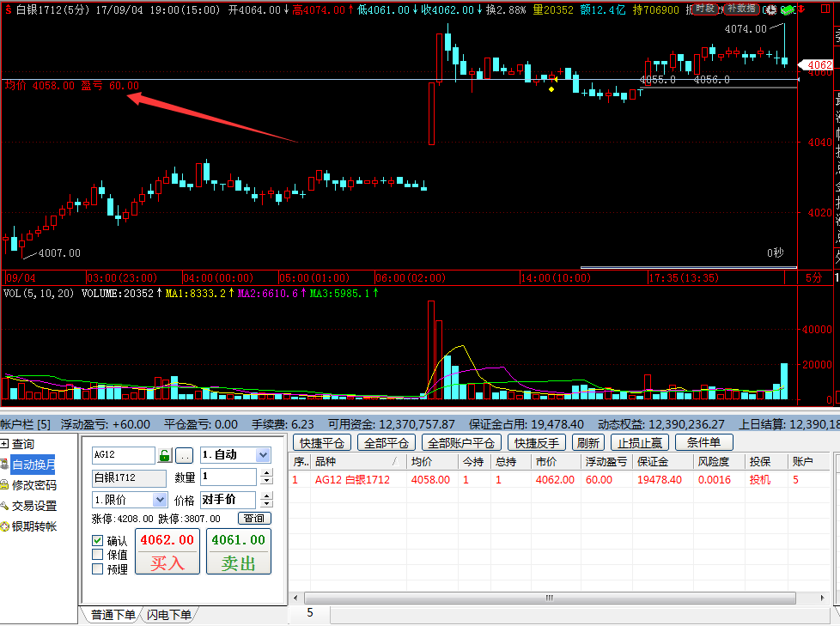Click the 全部平仓 button
The width and height of the screenshot is (840, 626).
coord(387,443)
